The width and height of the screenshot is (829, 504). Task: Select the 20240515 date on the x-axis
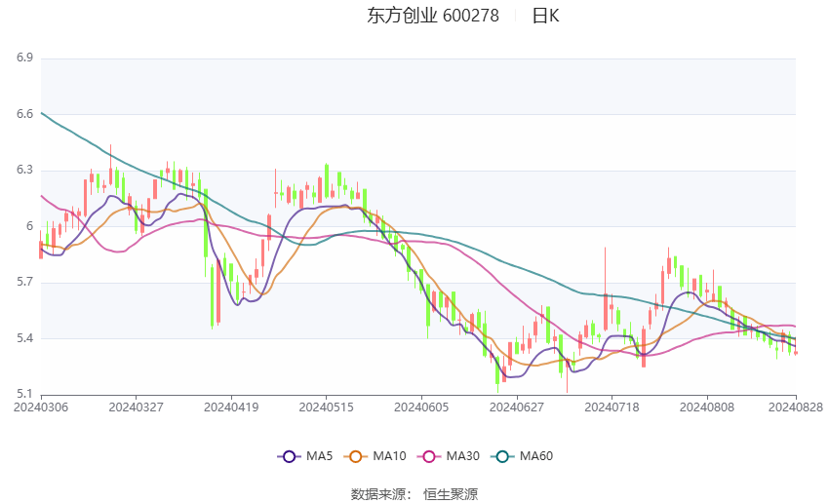pyautogui.click(x=325, y=407)
